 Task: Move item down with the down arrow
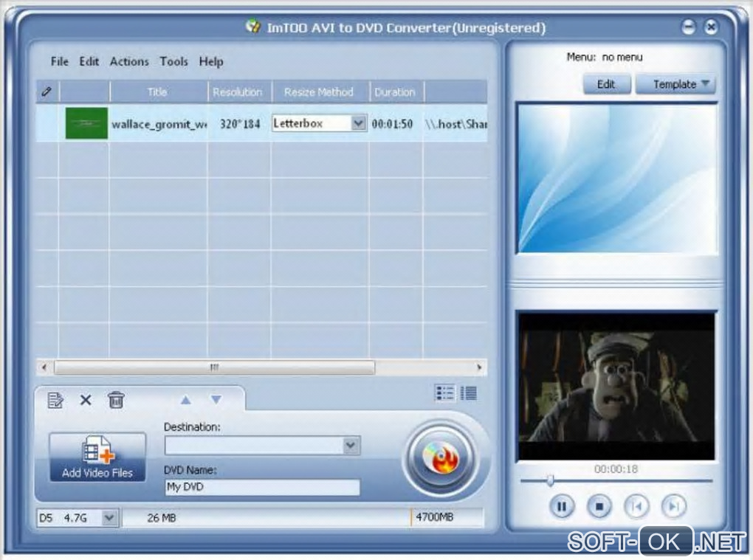(x=216, y=400)
